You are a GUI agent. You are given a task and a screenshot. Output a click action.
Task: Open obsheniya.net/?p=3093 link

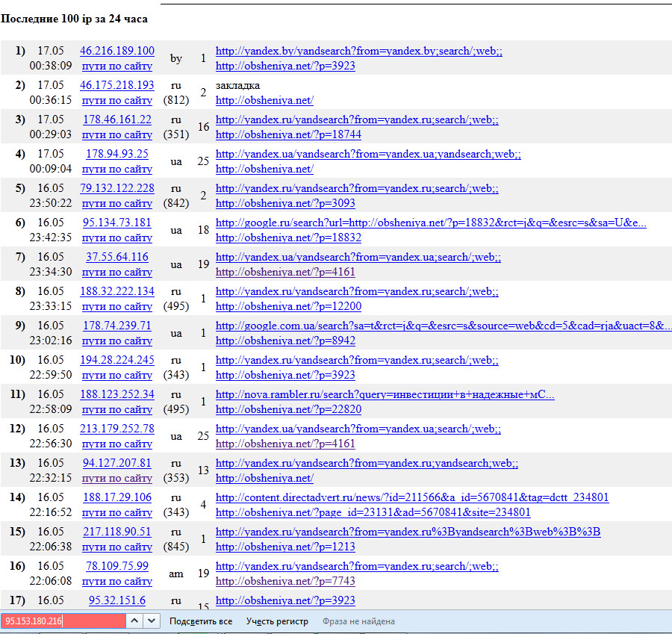[285, 203]
